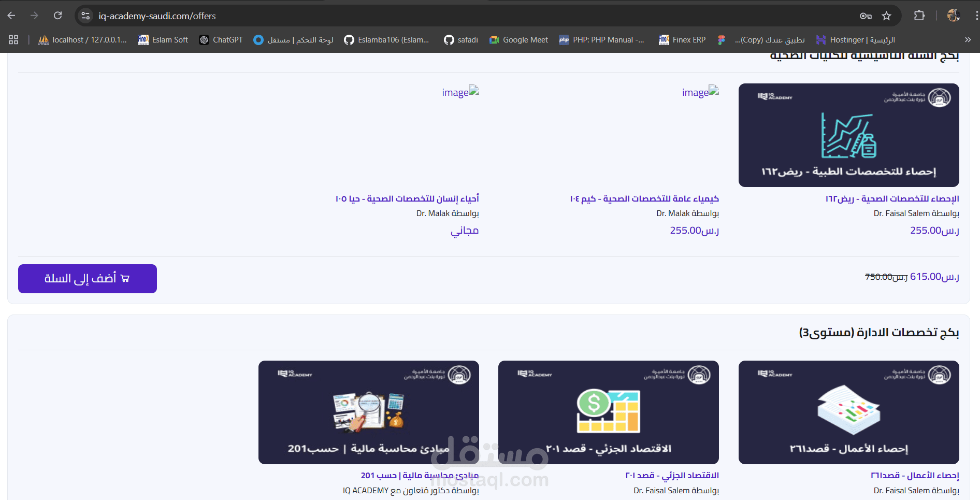Open the safadi GitHub bookmark
Viewport: 980px width, 500px height.
[461, 40]
